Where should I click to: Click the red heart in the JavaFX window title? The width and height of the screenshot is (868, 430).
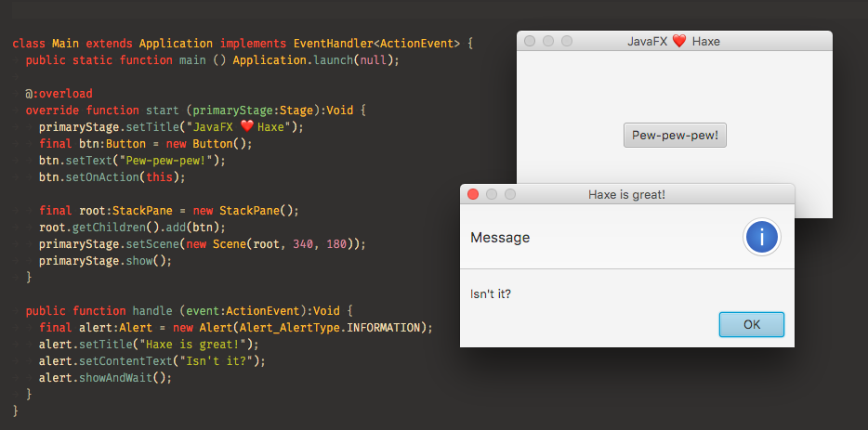[679, 41]
